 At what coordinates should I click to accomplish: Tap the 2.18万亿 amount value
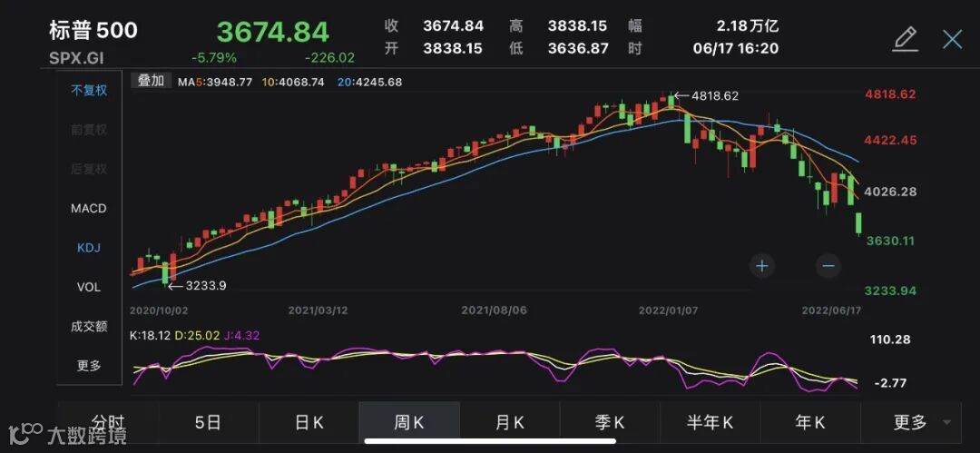point(748,26)
